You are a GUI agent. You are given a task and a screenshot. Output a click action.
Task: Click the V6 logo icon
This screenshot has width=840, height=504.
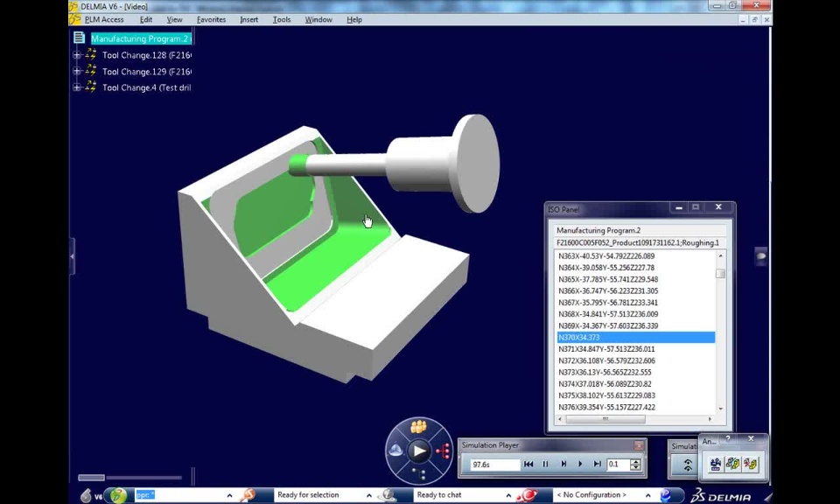point(92,495)
